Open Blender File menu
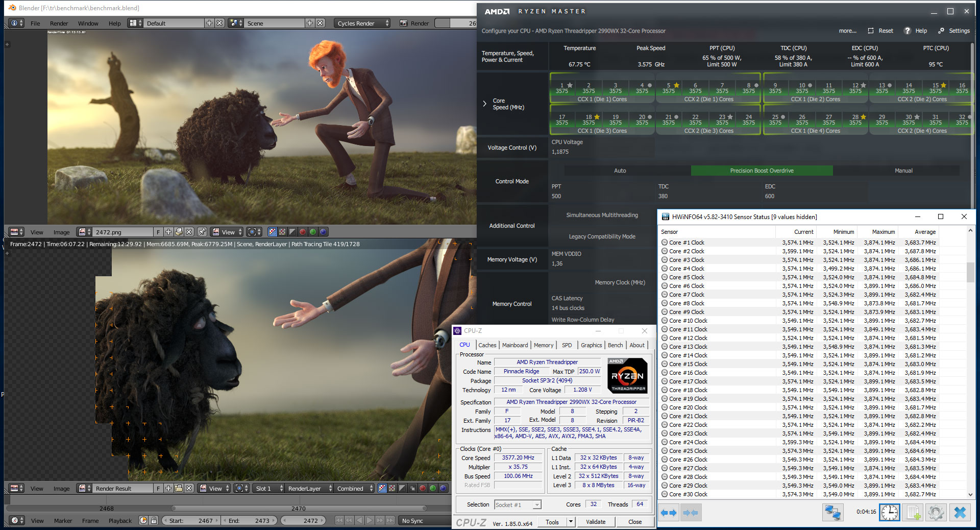This screenshot has width=980, height=530. [35, 23]
